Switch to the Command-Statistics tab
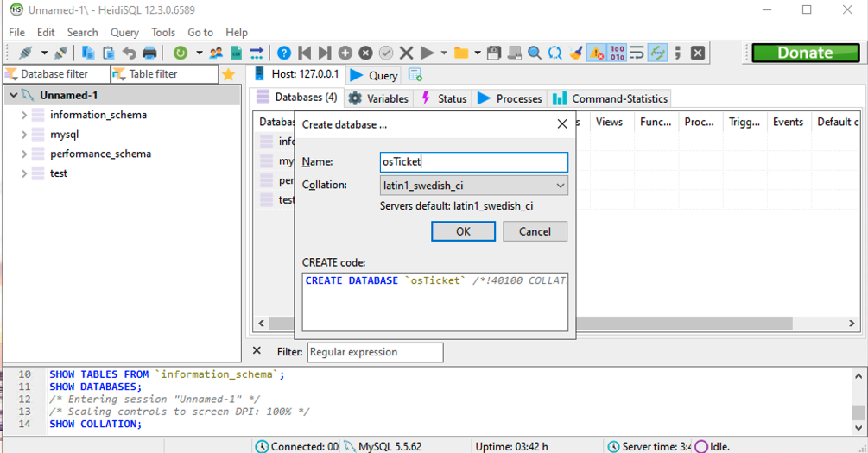 (x=610, y=98)
